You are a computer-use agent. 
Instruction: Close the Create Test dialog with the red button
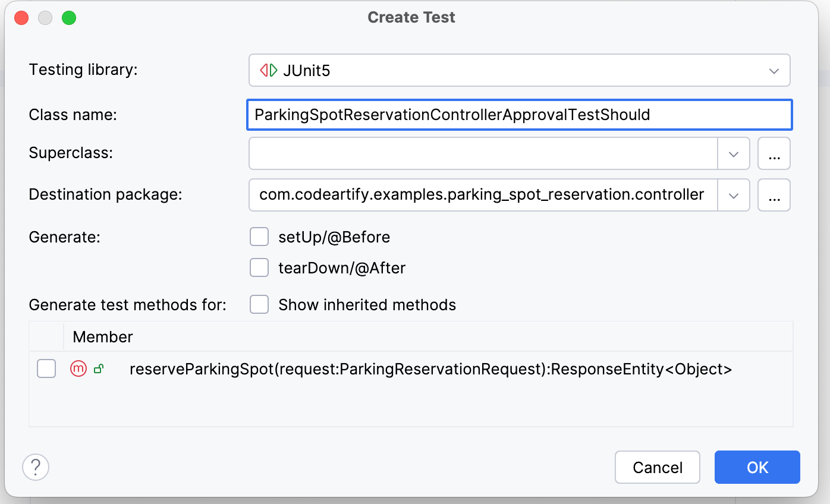pos(21,18)
